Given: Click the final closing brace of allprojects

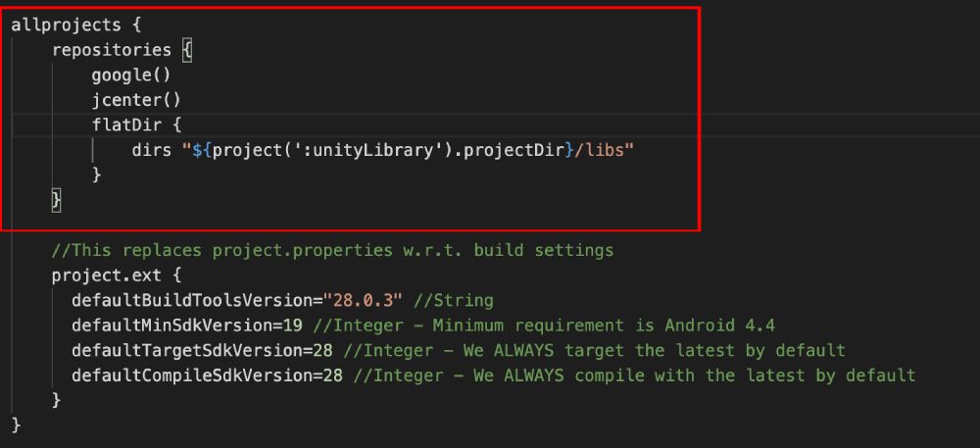Looking at the screenshot, I should pos(17,425).
